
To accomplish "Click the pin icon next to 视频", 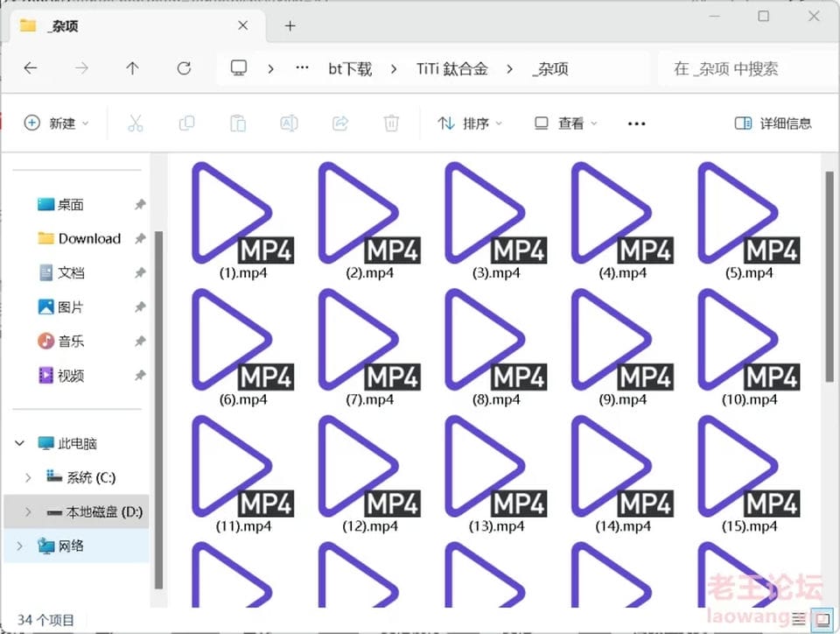I will click(x=140, y=376).
